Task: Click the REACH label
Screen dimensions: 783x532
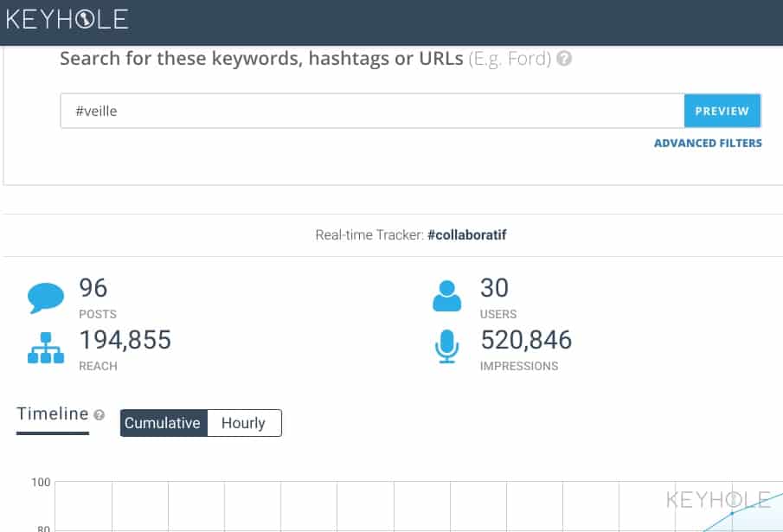Action: (99, 366)
